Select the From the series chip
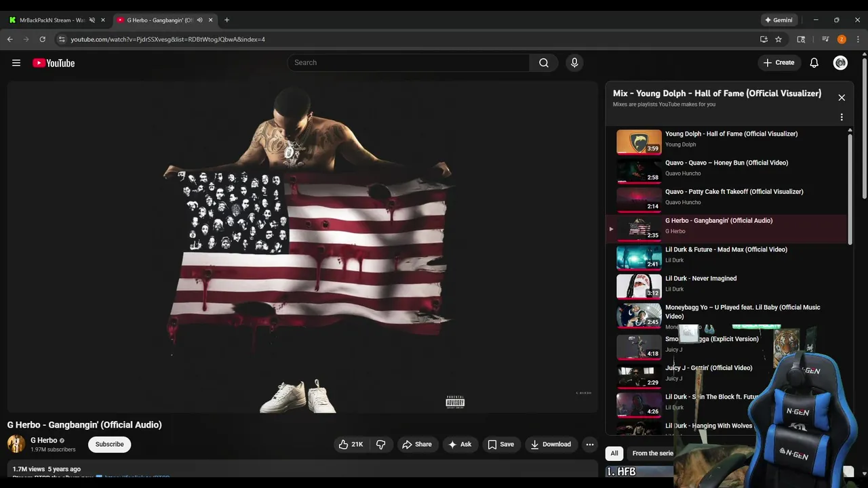The width and height of the screenshot is (868, 488). pos(651,453)
